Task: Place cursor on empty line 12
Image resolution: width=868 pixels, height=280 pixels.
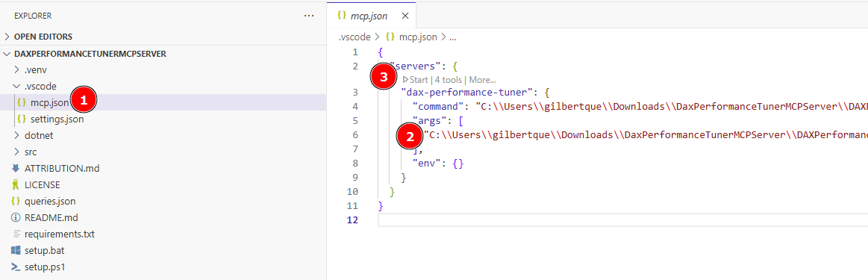Action: (622, 220)
